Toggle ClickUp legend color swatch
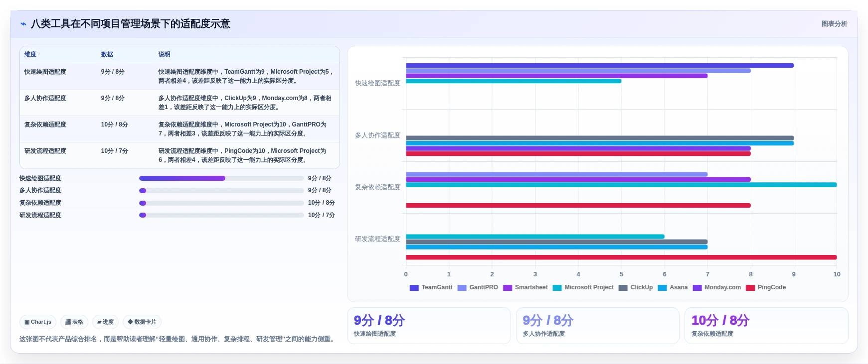Viewport: 868px width, 364px height. pos(623,288)
